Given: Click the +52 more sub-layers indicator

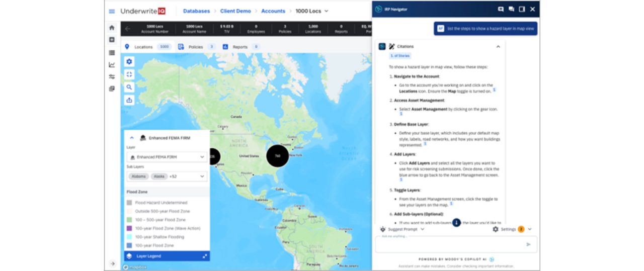Looking at the screenshot, I should click(173, 176).
